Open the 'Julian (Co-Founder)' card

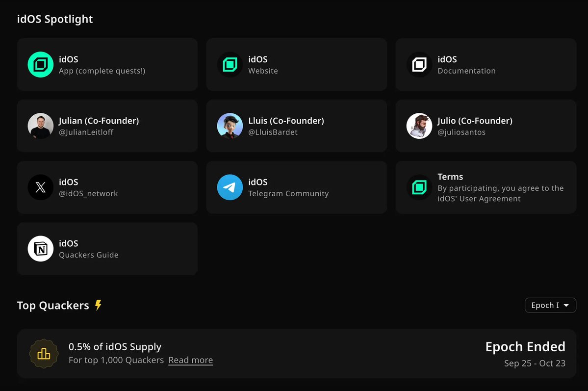click(107, 126)
